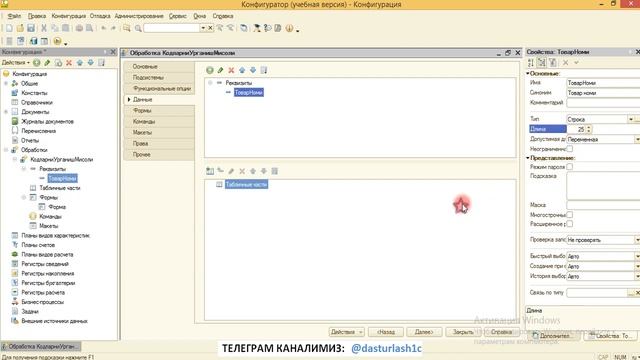Enable the Расширенное редактирование checkbox
640x360 pixels.
pyautogui.click(x=569, y=224)
